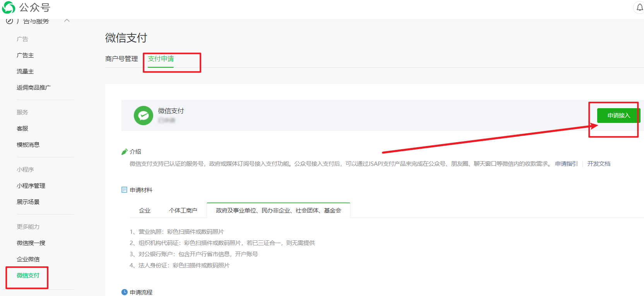Select the 企业 materials tab
This screenshot has height=296, width=644.
point(145,211)
